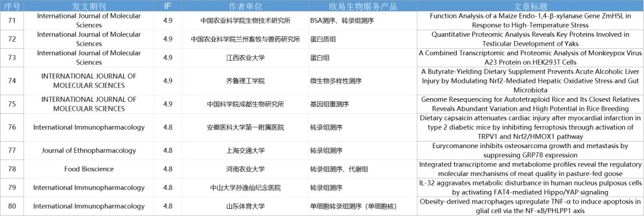Image resolution: width=644 pixels, height=216 pixels.
Task: Click the Food Bioscience journal cell
Action: 89,169
